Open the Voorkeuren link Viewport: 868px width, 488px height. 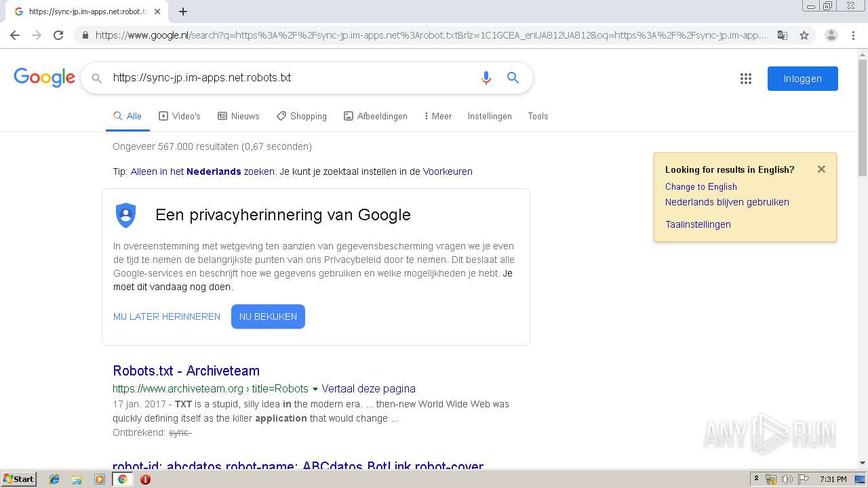pyautogui.click(x=448, y=171)
